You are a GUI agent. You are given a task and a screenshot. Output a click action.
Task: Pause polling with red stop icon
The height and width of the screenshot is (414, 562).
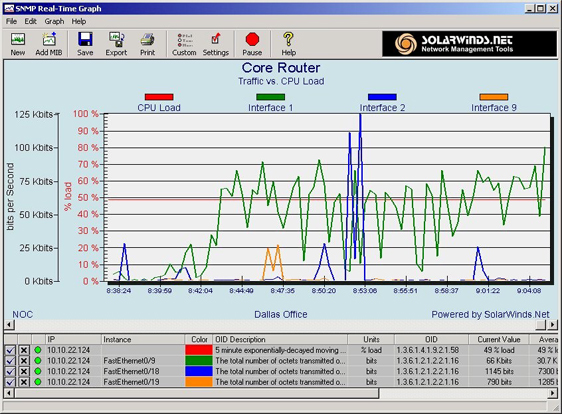[252, 44]
